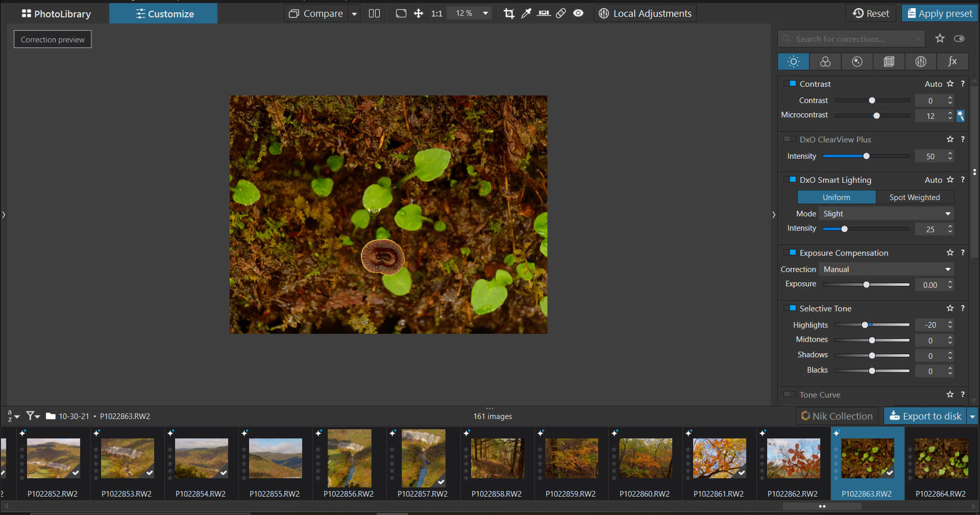Screen dimensions: 980x515
Task: Expand Export to disk options arrow
Action: [x=972, y=416]
